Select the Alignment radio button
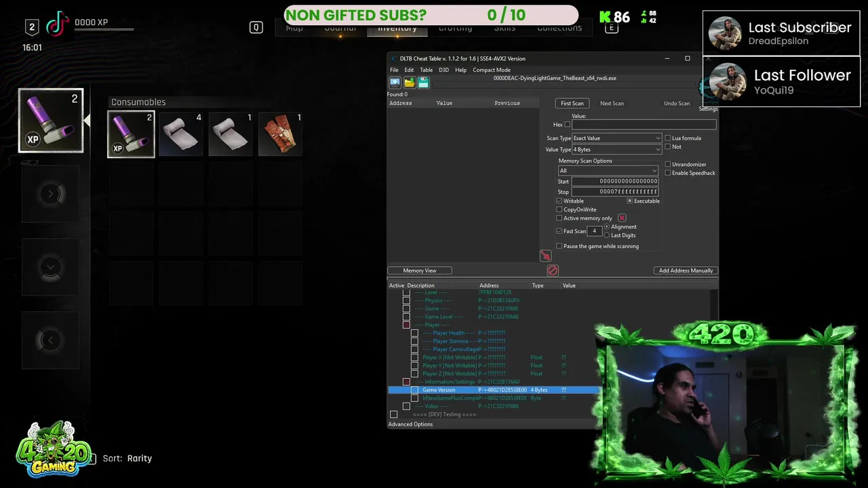868x488 pixels. tap(607, 226)
